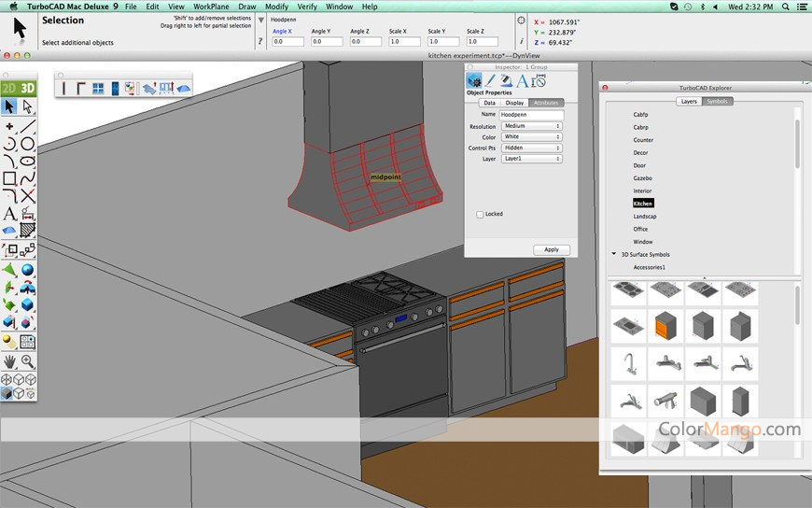The height and width of the screenshot is (508, 812).
Task: Switch to 2D mode
Action: point(9,88)
